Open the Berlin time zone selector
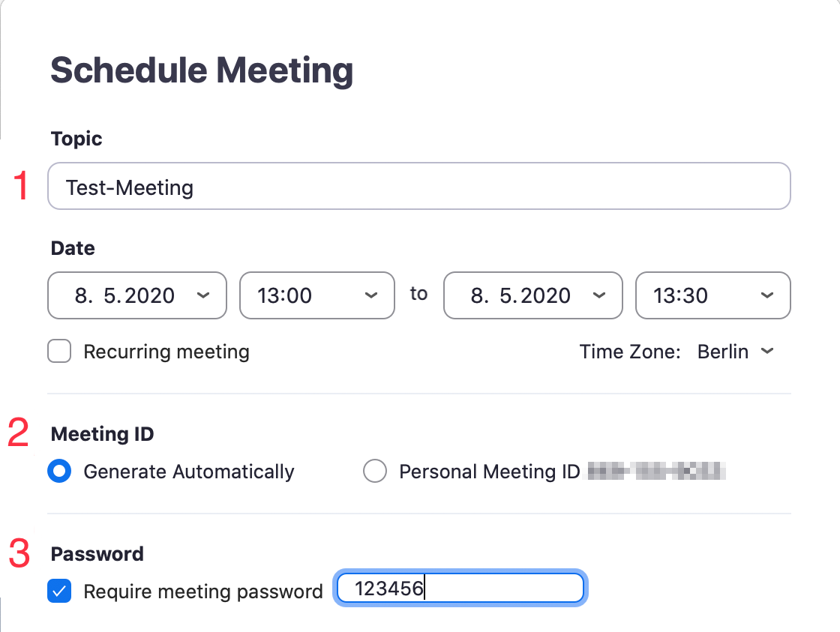Viewport: 840px width, 632px height. tap(723, 352)
